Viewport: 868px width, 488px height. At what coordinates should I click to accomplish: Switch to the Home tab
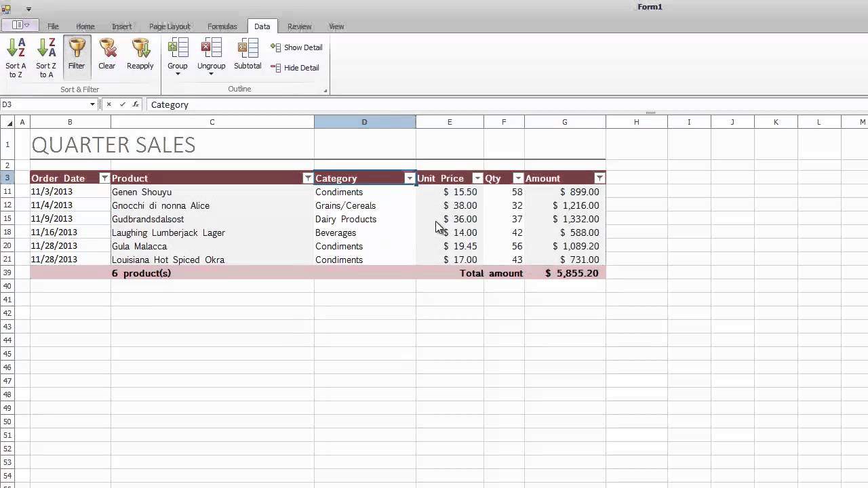pos(85,26)
